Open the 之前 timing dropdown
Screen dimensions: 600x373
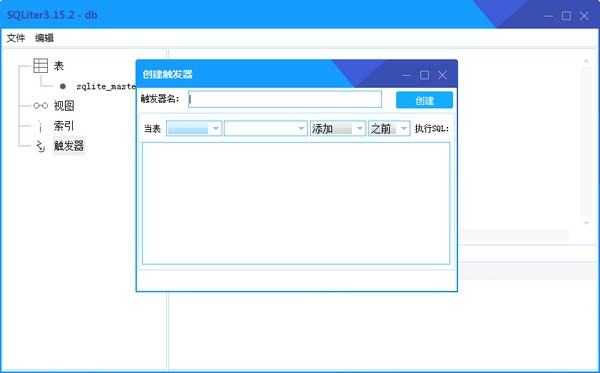tap(389, 129)
